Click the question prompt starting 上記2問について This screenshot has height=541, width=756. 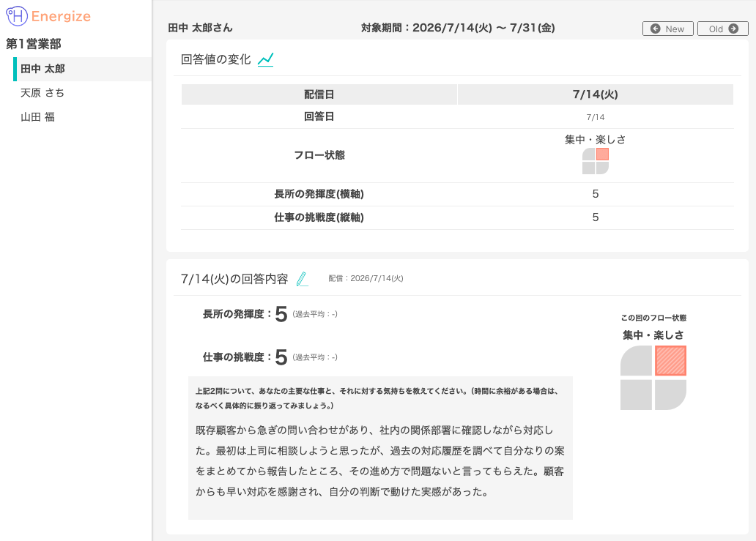377,398
